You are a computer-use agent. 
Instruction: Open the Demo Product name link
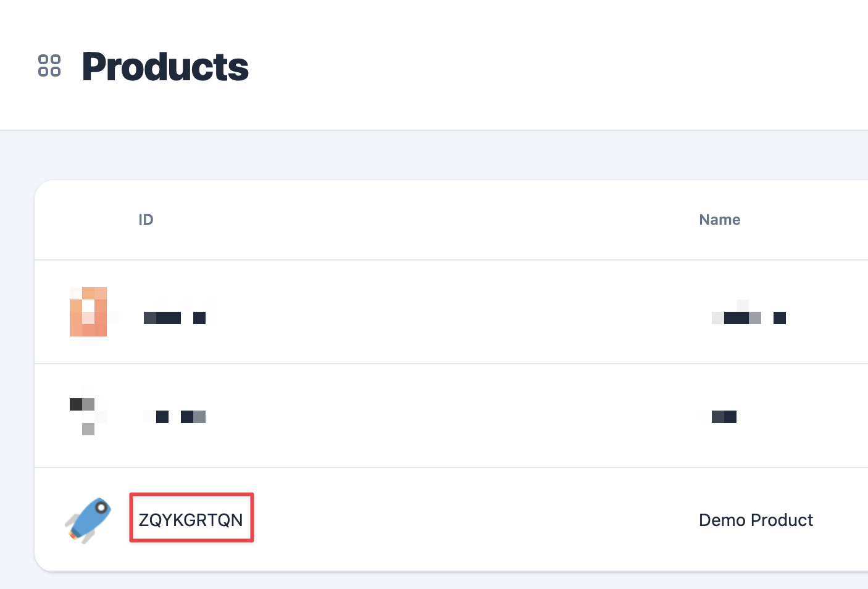pos(756,520)
